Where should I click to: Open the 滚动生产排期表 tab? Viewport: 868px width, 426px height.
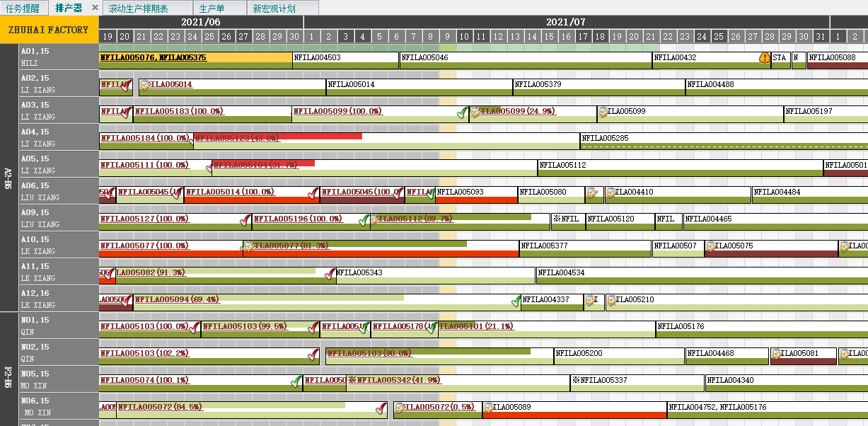tap(139, 8)
